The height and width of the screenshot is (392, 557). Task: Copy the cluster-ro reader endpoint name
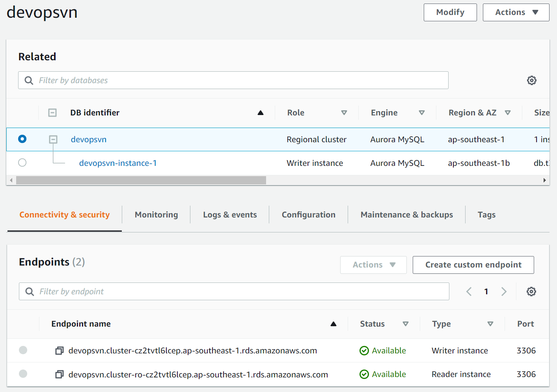(60, 374)
